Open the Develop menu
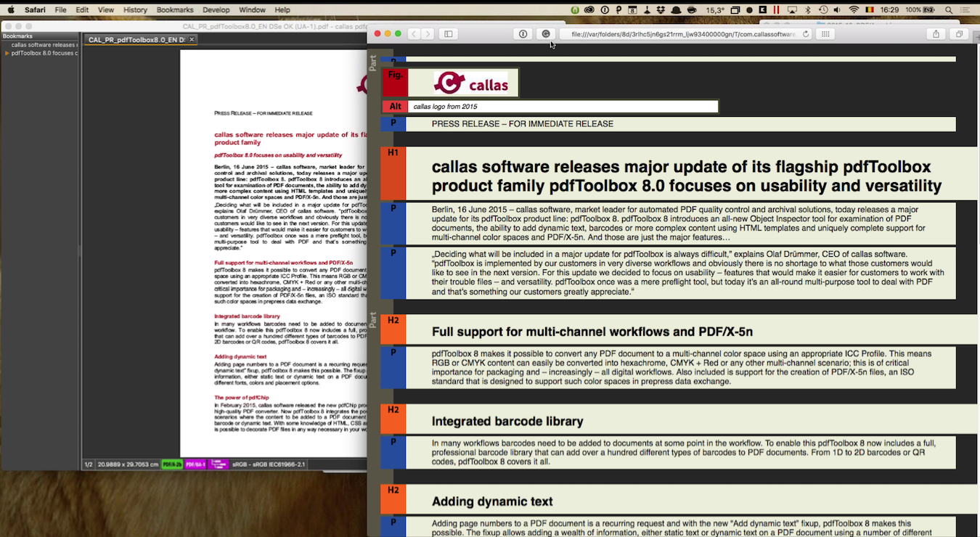 216,9
